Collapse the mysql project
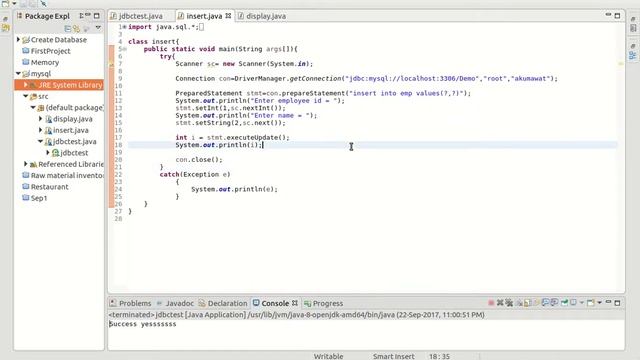This screenshot has width=640, height=360. click(18, 73)
